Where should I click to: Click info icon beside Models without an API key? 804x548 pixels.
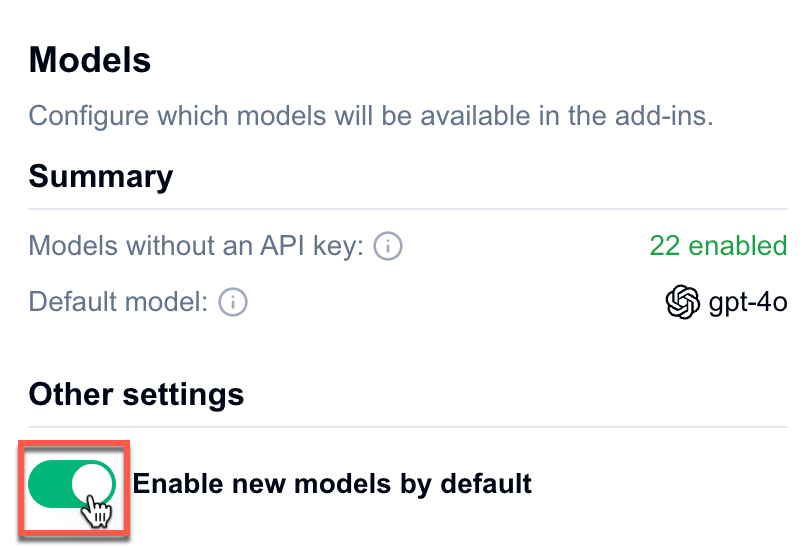388,246
